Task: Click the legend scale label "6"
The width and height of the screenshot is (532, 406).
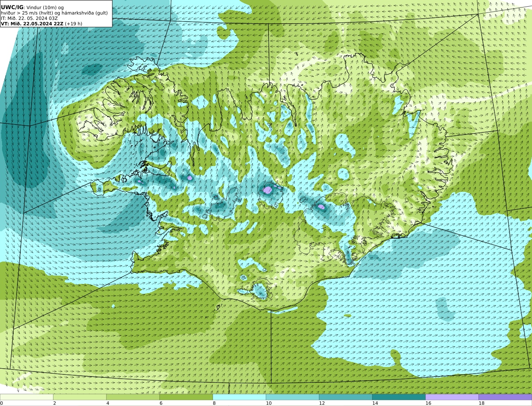Action: 161,403
